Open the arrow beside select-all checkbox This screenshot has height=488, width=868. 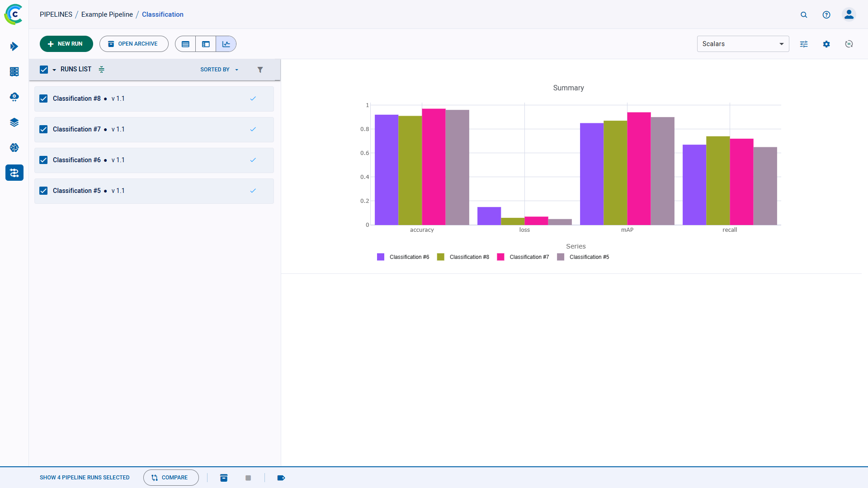click(54, 70)
